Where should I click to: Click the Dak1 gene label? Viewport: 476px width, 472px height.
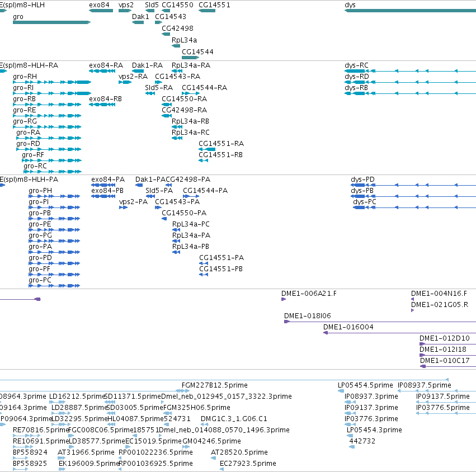140,17
